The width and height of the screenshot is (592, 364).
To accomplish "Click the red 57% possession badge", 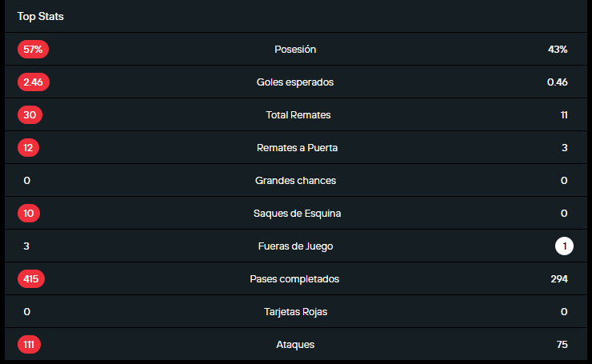I will point(34,50).
